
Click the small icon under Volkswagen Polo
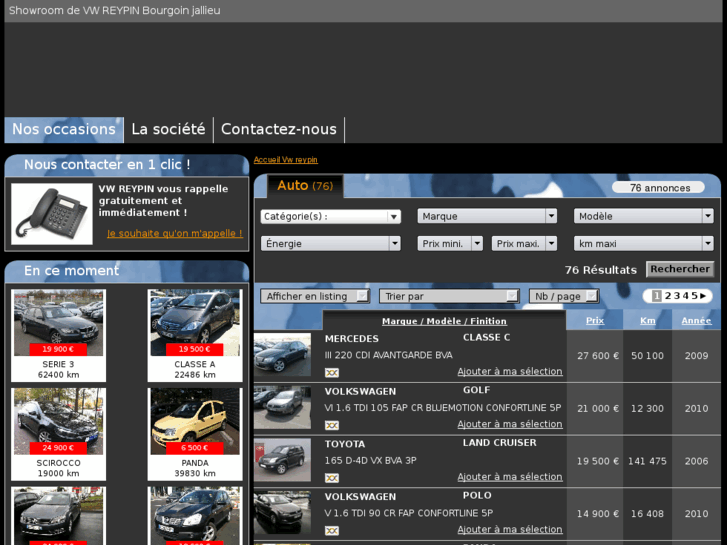click(332, 530)
